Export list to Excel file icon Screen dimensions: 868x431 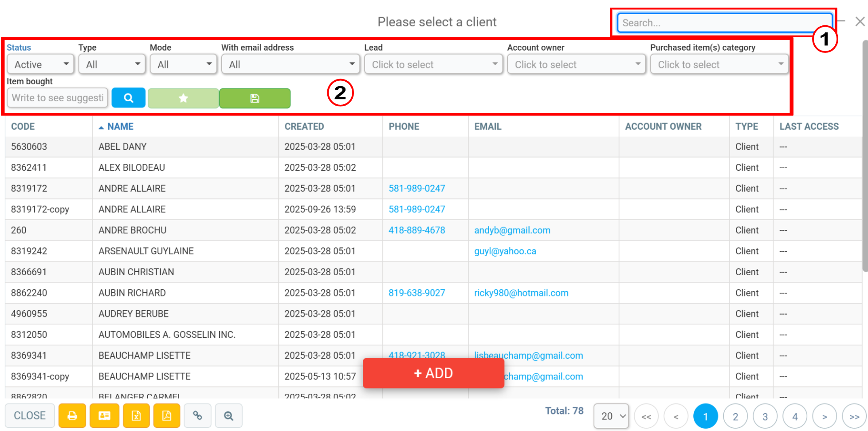pos(136,415)
